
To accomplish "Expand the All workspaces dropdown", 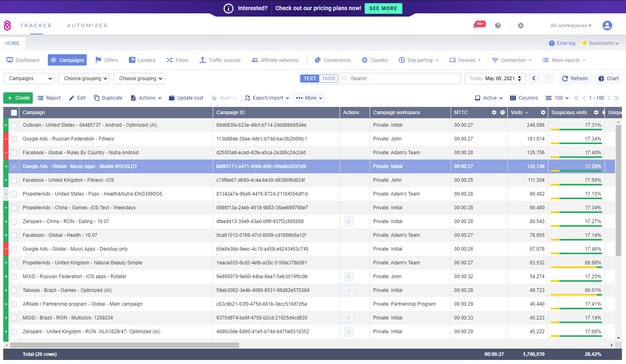I will point(571,26).
